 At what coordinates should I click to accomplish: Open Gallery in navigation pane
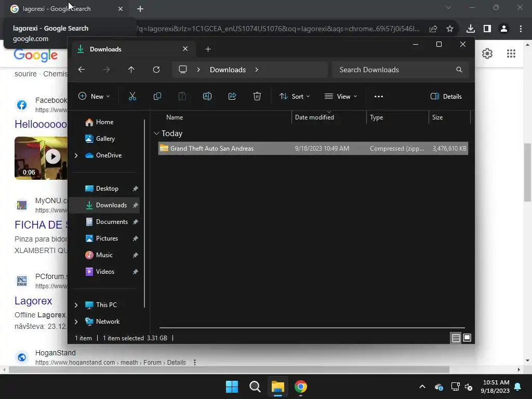click(x=105, y=139)
